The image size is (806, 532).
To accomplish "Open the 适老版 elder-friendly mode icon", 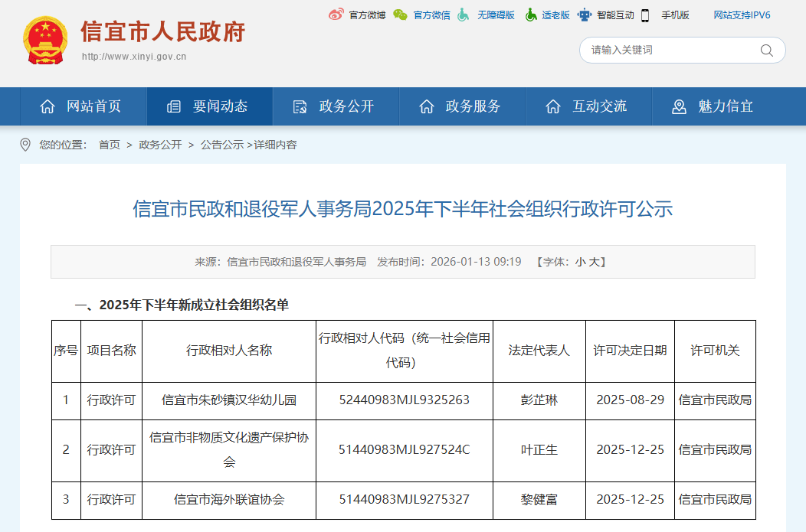I will 529,15.
